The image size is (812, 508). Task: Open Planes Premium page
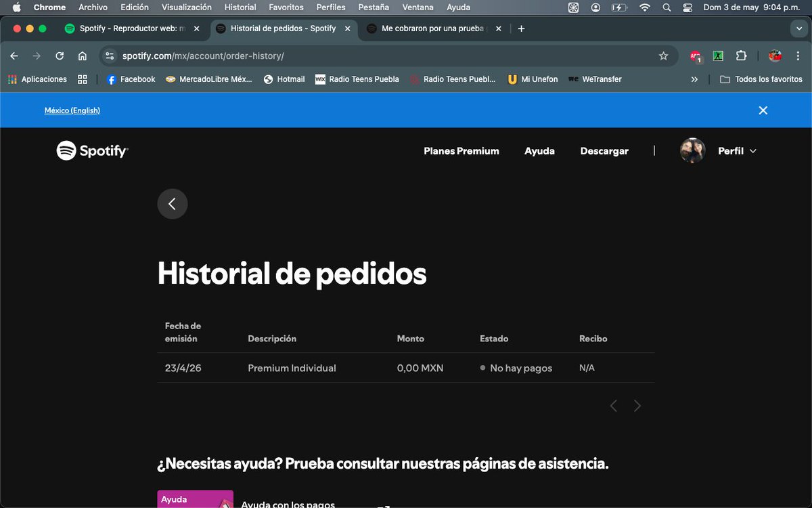(461, 151)
